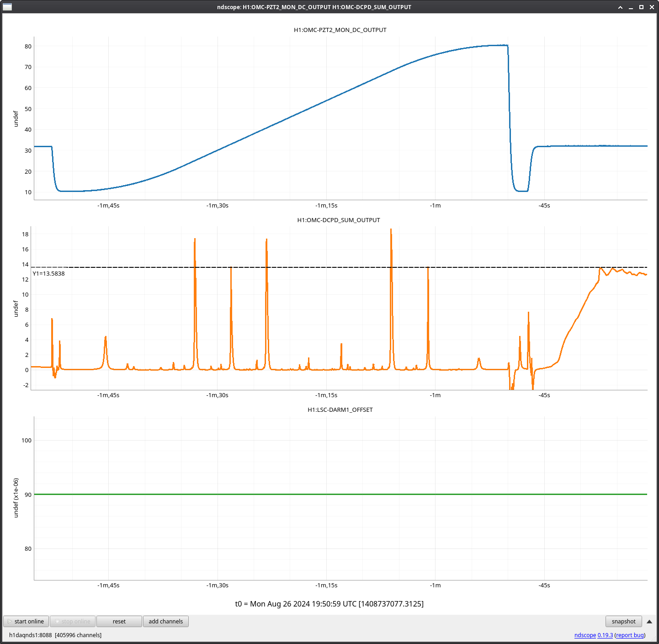Close the ndscope window

(652, 7)
